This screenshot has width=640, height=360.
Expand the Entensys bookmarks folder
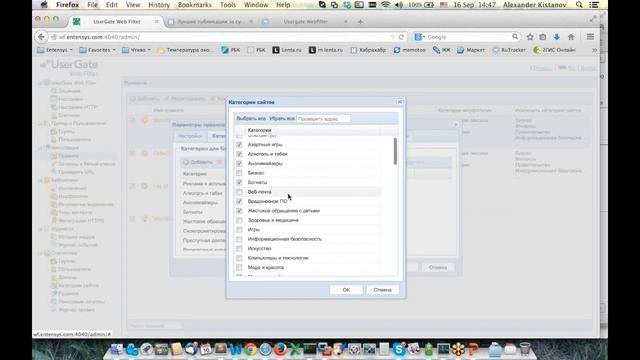55,50
